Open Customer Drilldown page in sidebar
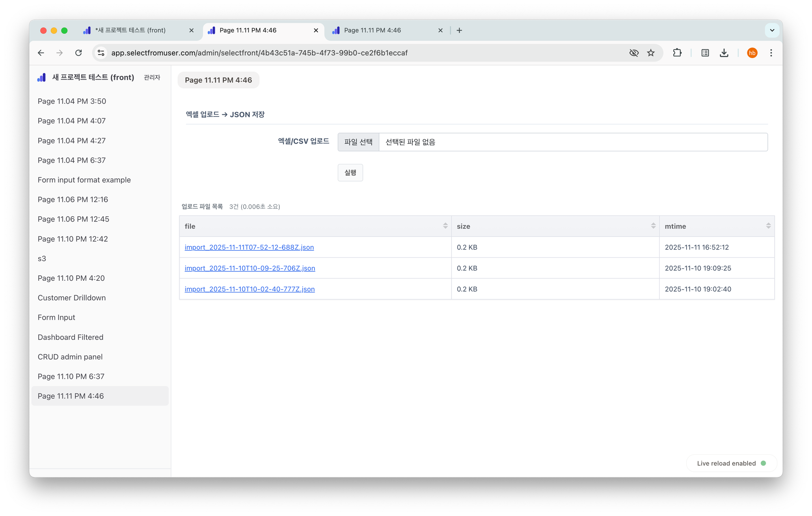 [72, 298]
